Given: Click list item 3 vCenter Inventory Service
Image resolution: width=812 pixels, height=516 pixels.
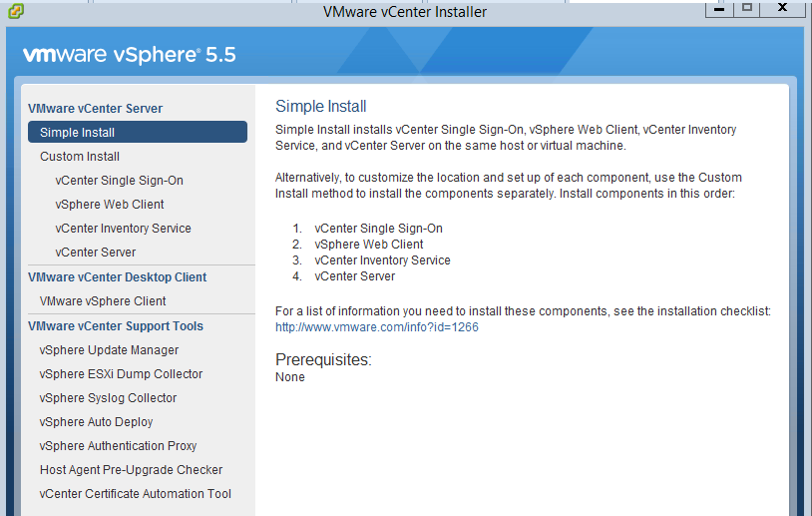Looking at the screenshot, I should [x=382, y=260].
